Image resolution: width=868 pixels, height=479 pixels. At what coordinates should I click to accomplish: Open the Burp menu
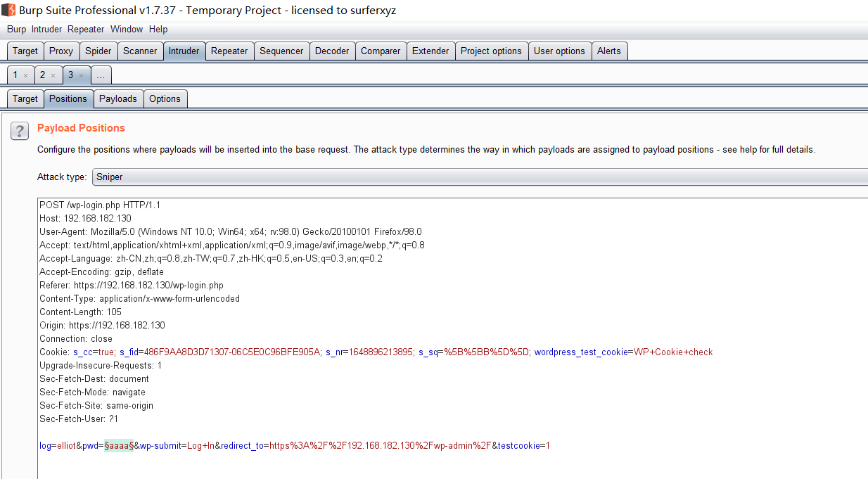point(16,29)
